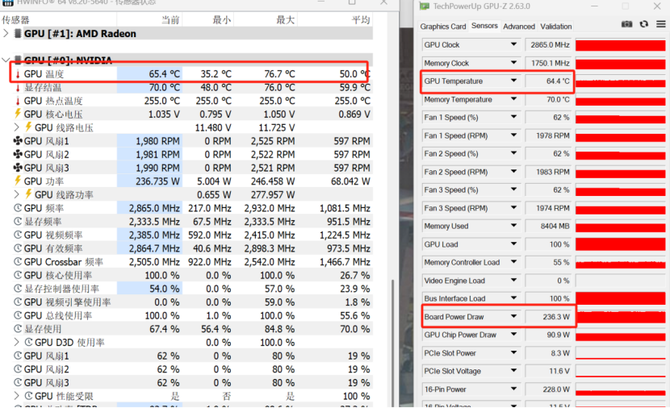Click the thermometer icon beside GPU 热点温度
Viewport: 670px width, 408px height.
click(18, 101)
